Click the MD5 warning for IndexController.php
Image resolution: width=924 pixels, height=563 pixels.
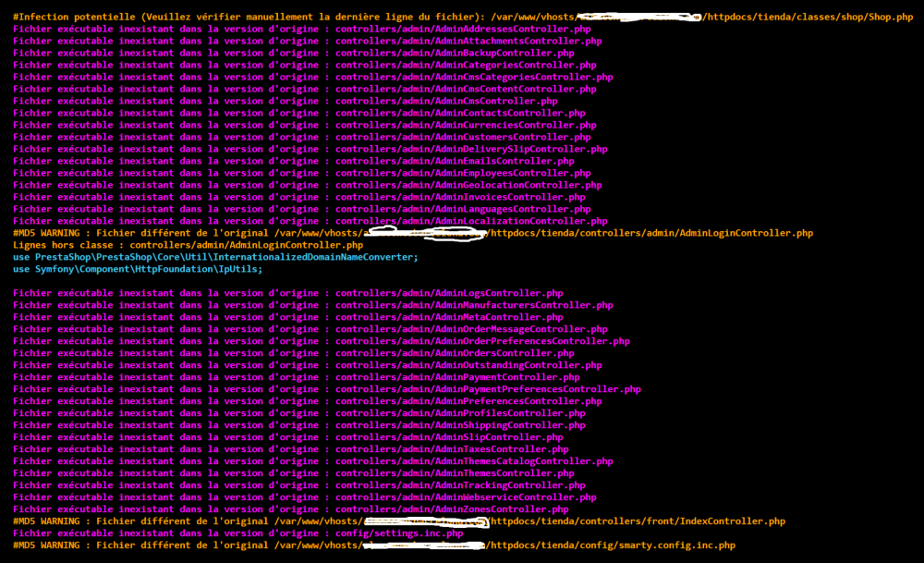tap(399, 521)
